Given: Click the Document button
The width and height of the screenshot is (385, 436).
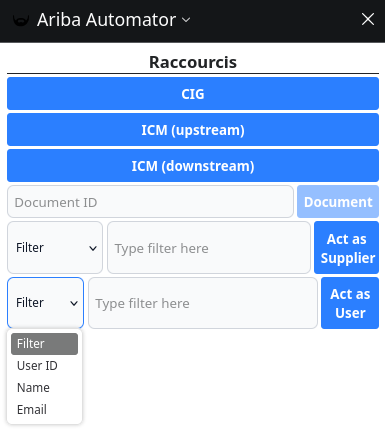Looking at the screenshot, I should 338,202.
